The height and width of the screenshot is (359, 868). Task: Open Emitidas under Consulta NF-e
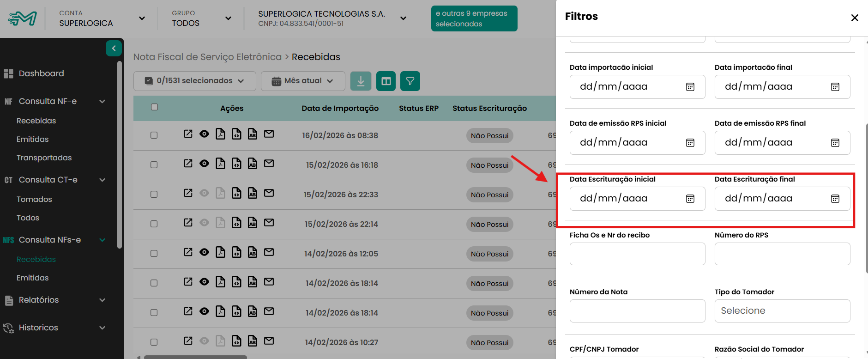tap(32, 139)
